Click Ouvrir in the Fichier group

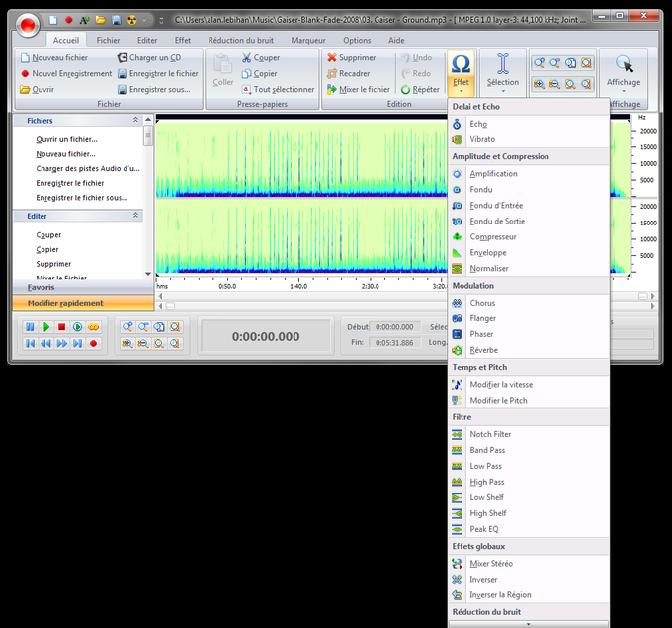tap(38, 90)
